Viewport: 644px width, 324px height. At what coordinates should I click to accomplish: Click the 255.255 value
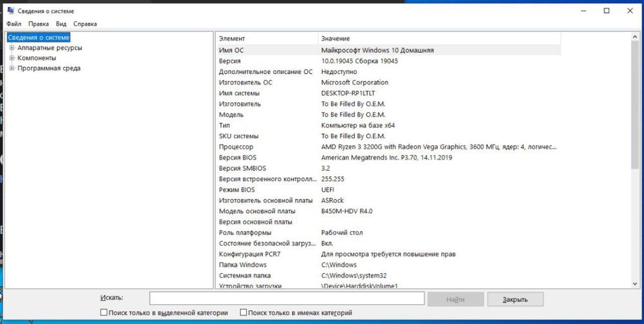click(333, 179)
